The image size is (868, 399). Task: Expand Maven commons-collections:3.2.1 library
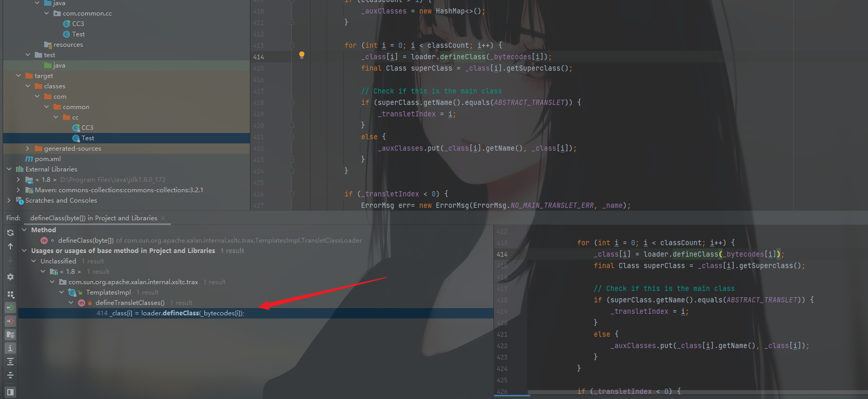click(19, 190)
